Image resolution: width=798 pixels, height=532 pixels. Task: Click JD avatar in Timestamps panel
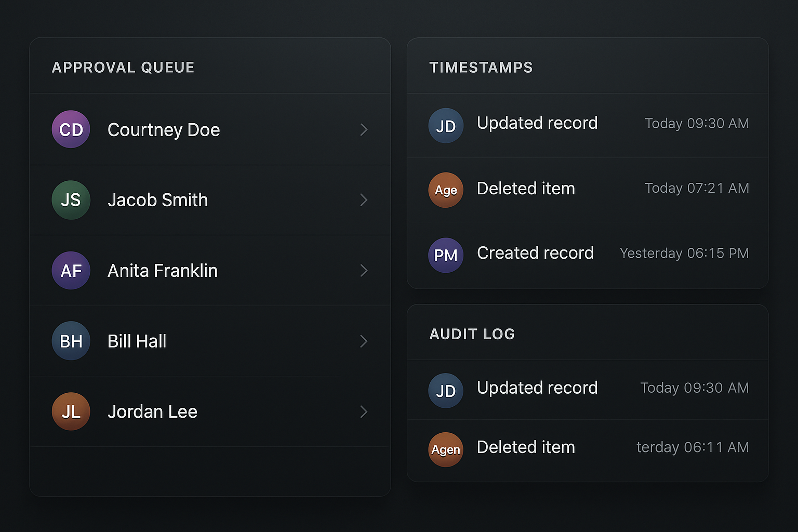tap(446, 126)
